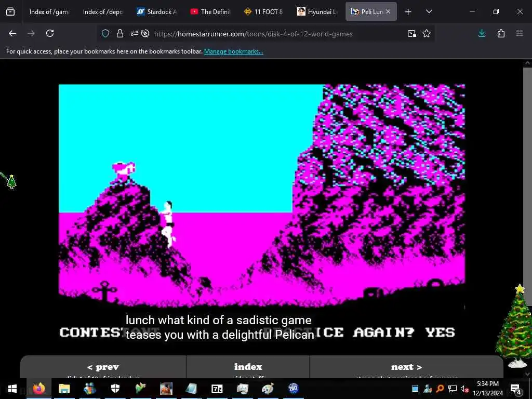532x399 pixels.
Task: Open the network status tray icon
Action: tap(453, 389)
